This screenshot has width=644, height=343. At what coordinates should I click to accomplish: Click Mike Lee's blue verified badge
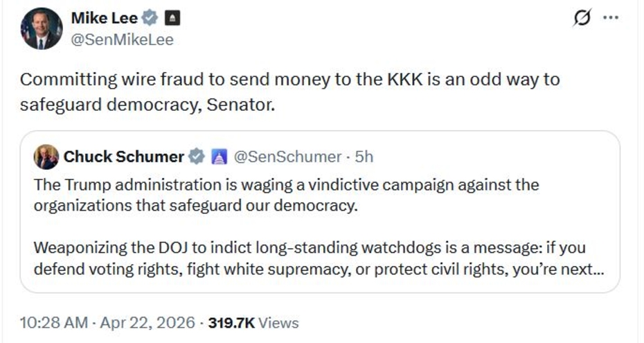click(150, 19)
